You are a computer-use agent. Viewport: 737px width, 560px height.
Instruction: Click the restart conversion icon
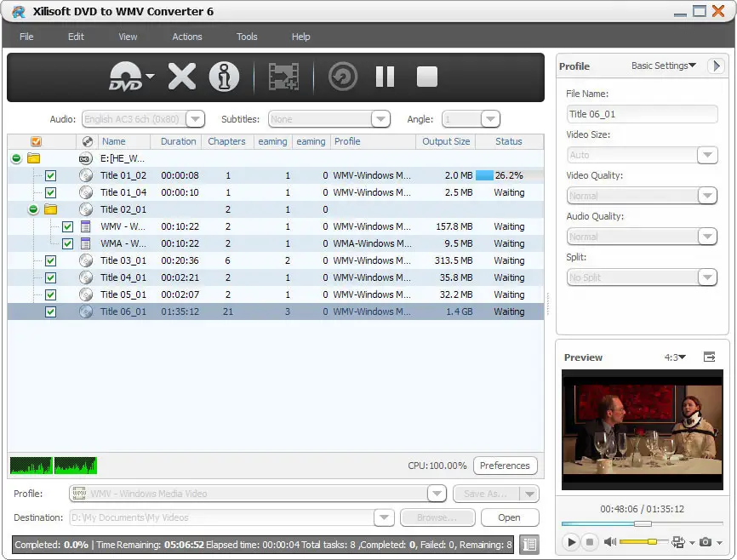tap(341, 76)
